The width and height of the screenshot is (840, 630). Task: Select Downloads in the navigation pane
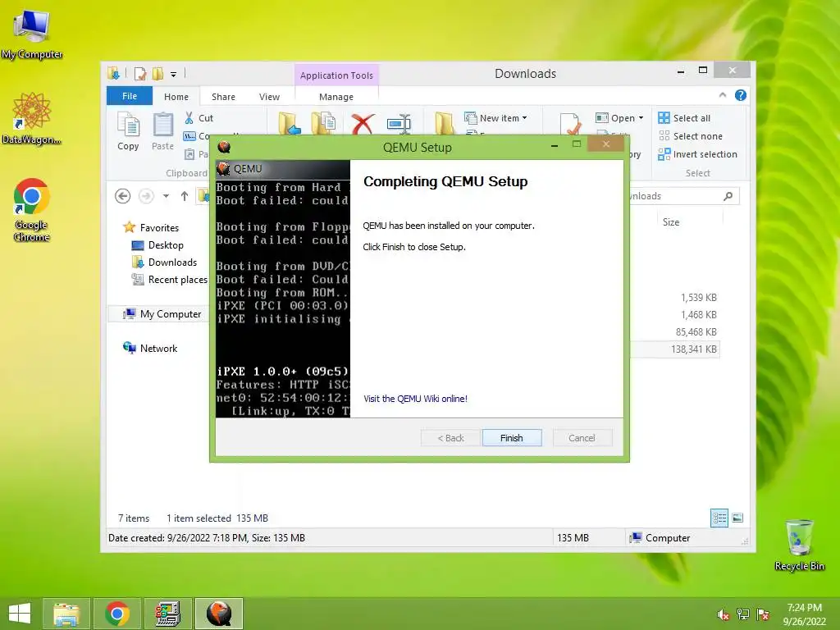(x=164, y=262)
